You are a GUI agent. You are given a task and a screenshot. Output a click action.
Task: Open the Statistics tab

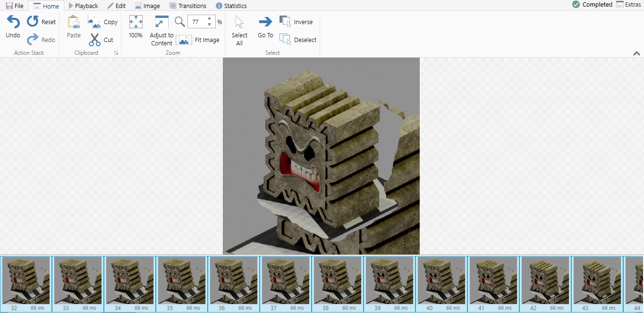click(231, 6)
